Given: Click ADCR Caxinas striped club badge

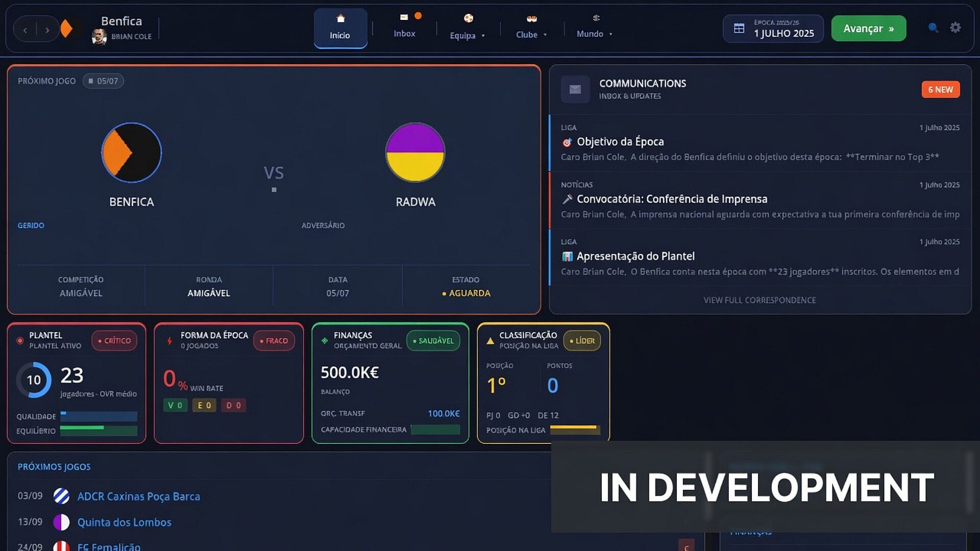Looking at the screenshot, I should pos(61,496).
